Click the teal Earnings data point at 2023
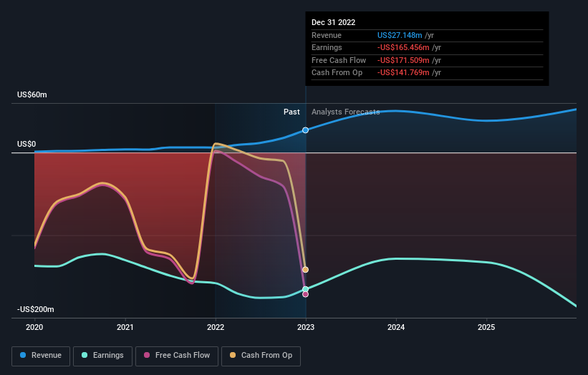This screenshot has width=588, height=375. (305, 289)
